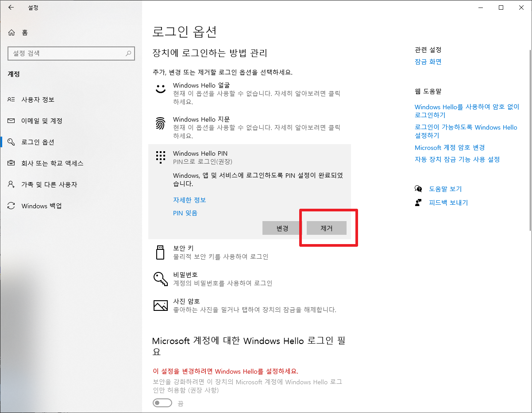Click the Windows Hello 얼굴 smiley icon
Viewport: 532px width, 413px height.
coord(160,88)
